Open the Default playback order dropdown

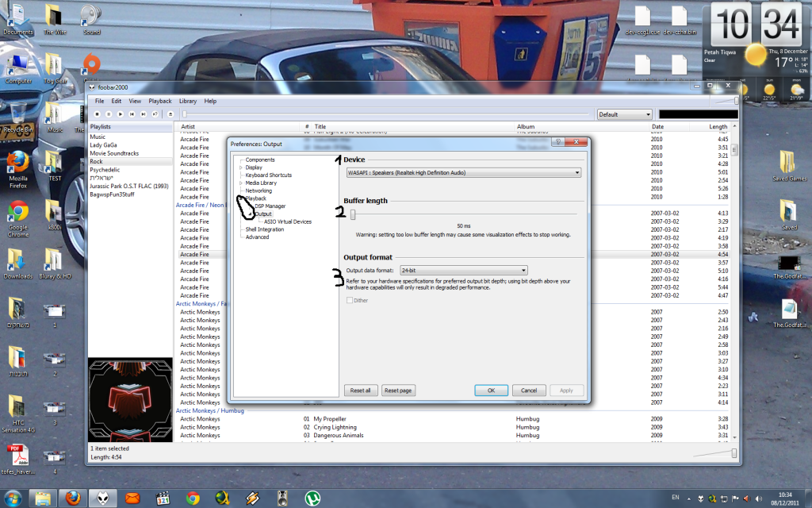[625, 114]
